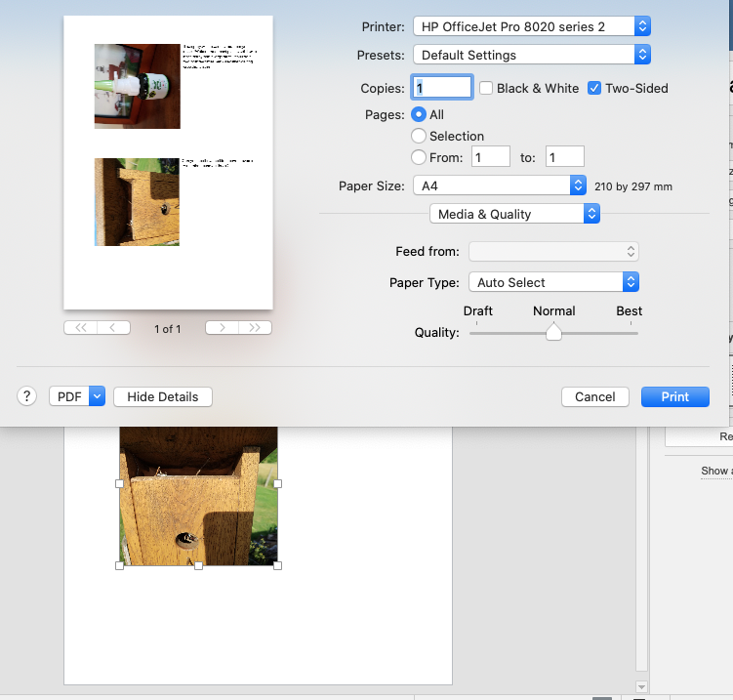Click the '1 of 1' page indicator
The width and height of the screenshot is (733, 700).
pos(167,329)
